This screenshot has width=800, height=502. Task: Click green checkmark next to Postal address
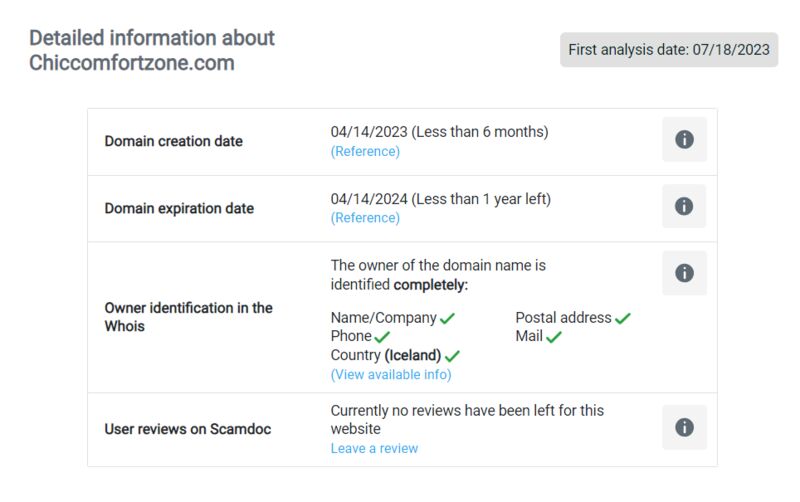pyautogui.click(x=623, y=318)
